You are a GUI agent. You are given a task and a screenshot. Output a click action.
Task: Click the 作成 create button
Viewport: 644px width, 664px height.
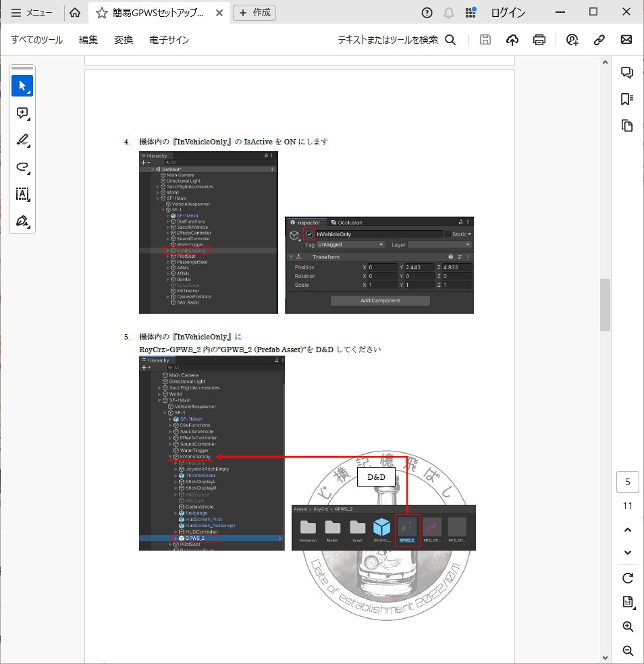tap(254, 13)
